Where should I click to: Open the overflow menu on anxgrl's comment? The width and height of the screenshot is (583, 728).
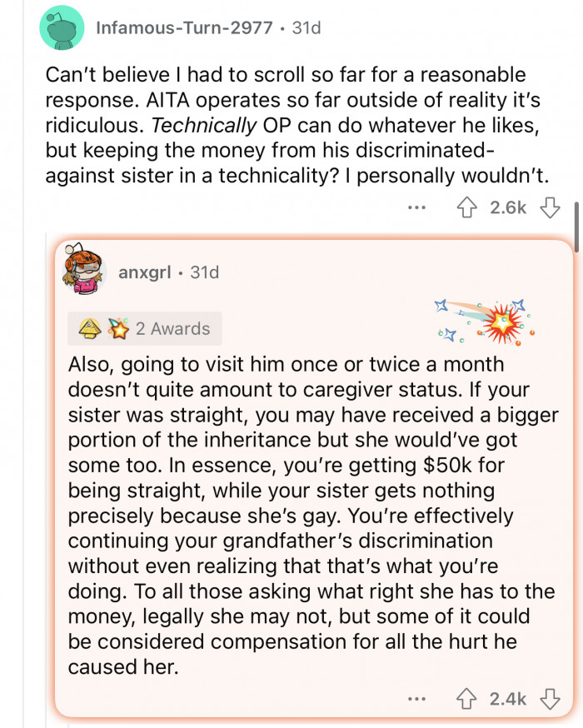416,699
